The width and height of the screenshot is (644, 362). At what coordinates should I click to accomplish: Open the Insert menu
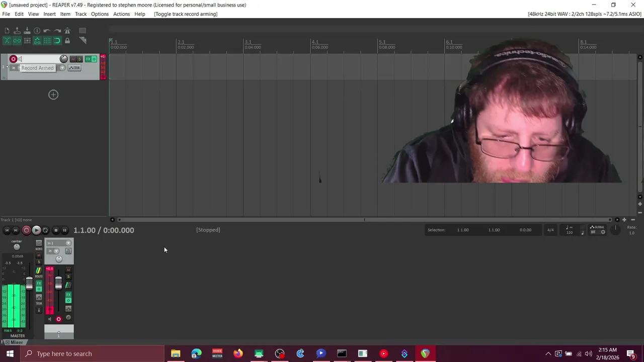49,14
